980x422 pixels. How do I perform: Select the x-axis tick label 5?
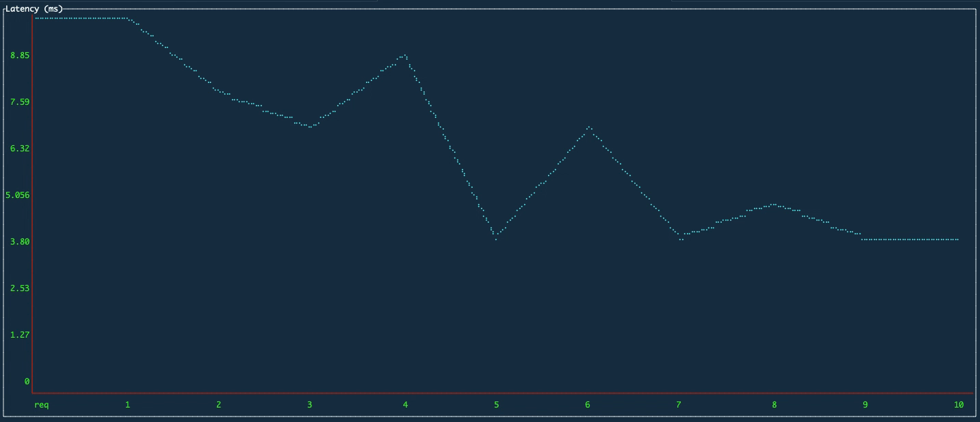click(x=495, y=405)
